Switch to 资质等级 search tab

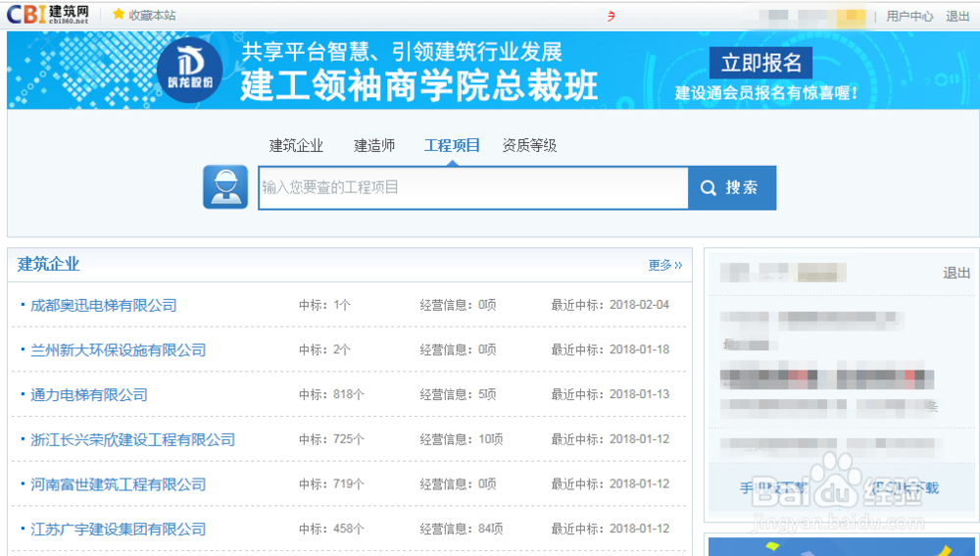pos(529,146)
